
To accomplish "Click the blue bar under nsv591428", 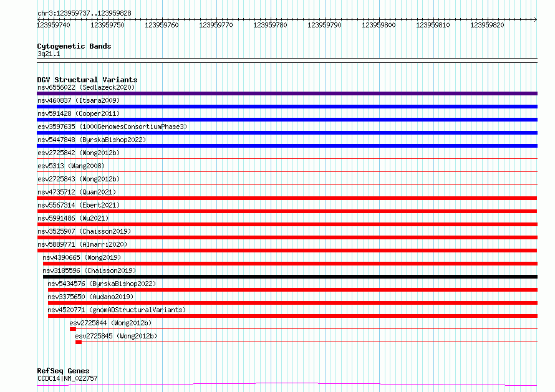I will point(287,120).
